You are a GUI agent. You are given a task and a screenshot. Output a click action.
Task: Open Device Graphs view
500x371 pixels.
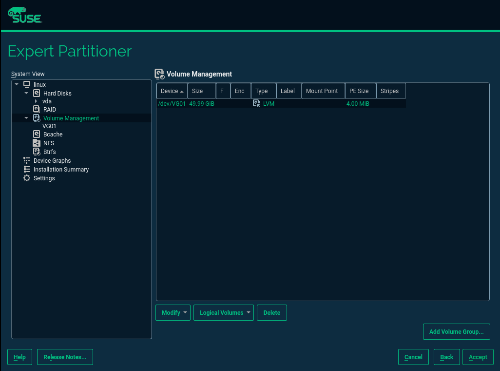point(52,161)
